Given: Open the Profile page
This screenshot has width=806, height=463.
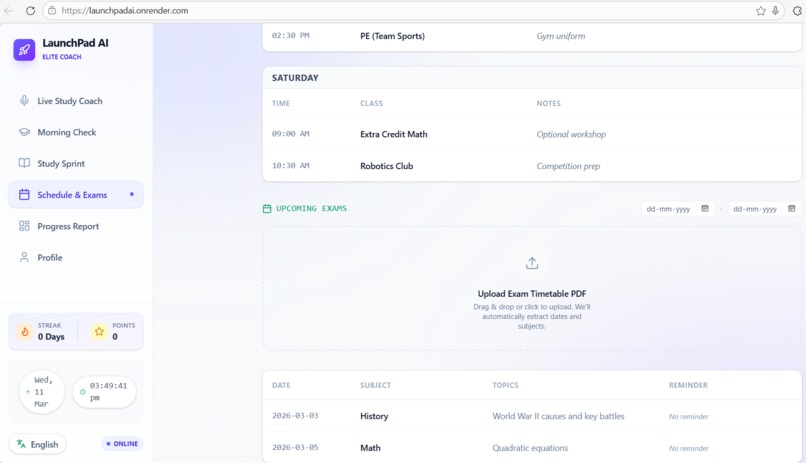Looking at the screenshot, I should coord(76,257).
